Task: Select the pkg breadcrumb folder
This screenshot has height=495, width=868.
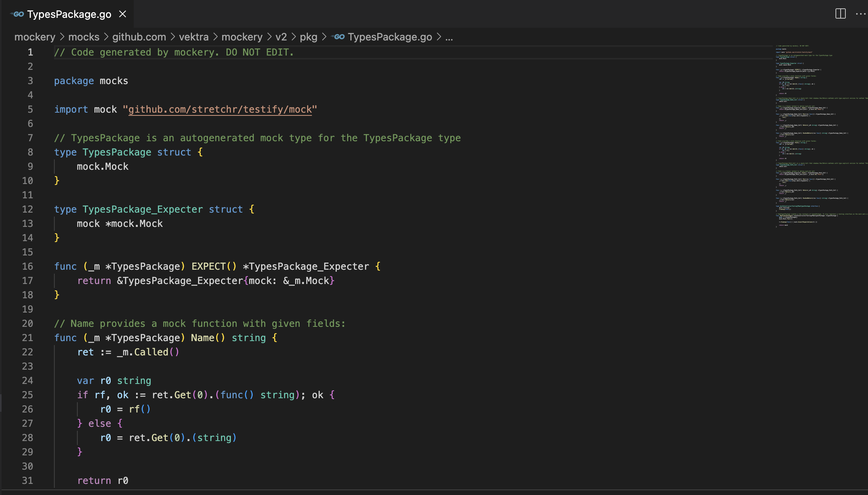Action: pyautogui.click(x=308, y=37)
